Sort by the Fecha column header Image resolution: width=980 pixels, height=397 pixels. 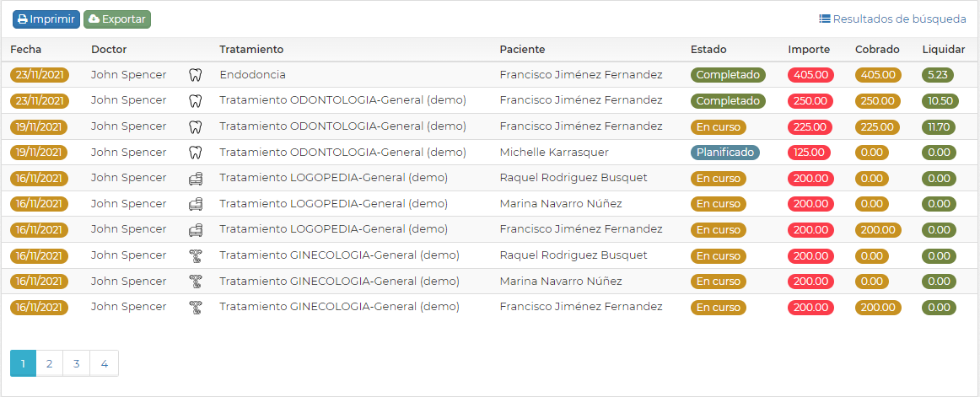[x=26, y=49]
